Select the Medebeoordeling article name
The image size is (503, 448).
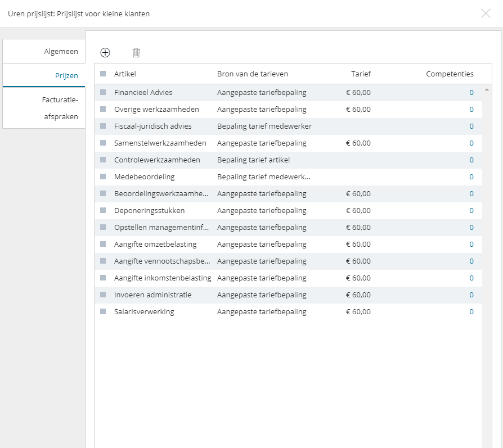coord(145,177)
